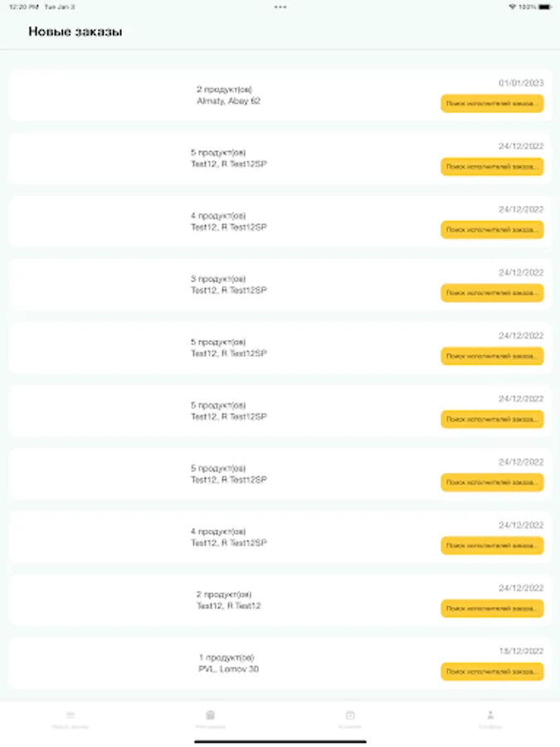560x747 pixels.
Task: Tap the three-dot multitasking indicator at top
Action: (280, 7)
